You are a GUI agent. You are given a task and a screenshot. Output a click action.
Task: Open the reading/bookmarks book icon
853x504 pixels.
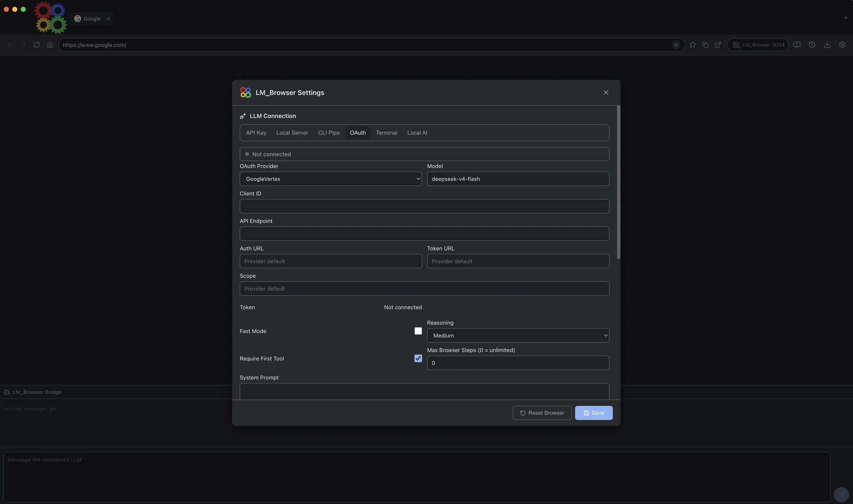(x=797, y=45)
